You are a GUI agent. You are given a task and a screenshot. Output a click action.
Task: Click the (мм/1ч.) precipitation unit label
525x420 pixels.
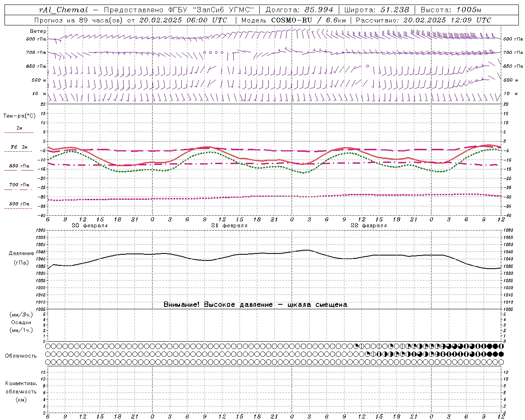[x=21, y=330]
